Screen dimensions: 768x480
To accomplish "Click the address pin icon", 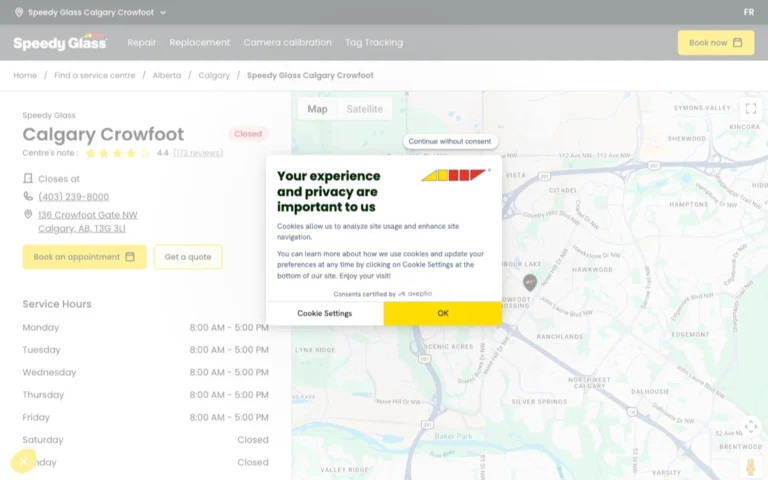I will coord(28,215).
